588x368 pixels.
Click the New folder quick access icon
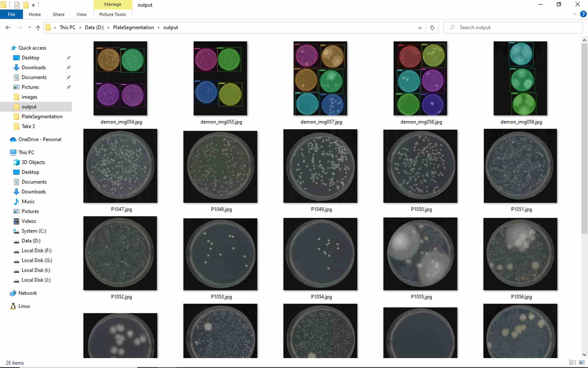tap(26, 5)
